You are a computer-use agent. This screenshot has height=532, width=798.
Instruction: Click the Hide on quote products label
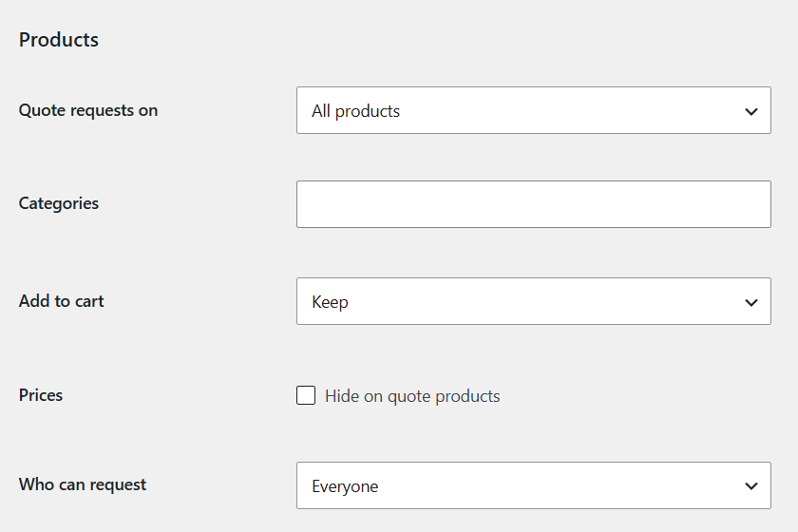tap(412, 396)
